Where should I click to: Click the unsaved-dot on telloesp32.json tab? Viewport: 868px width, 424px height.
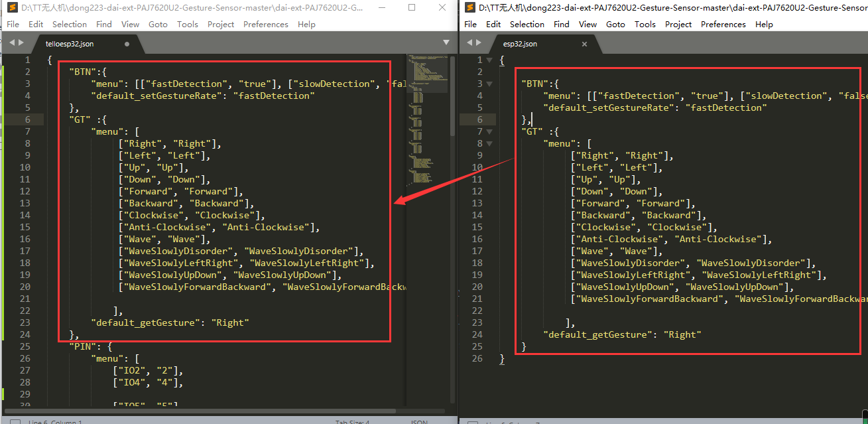click(127, 44)
